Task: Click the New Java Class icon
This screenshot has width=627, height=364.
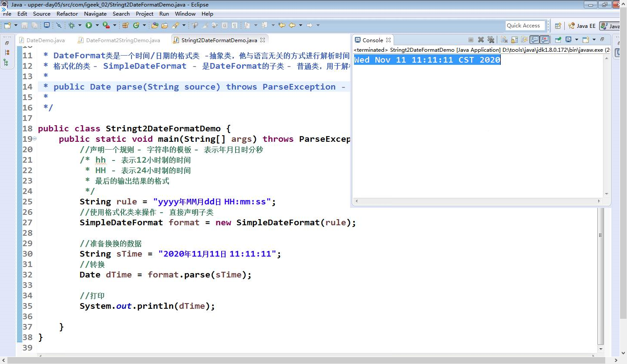Action: tap(136, 25)
